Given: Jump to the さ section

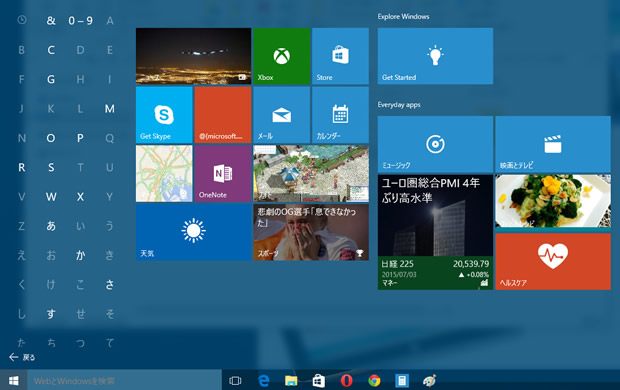Looking at the screenshot, I should click(x=110, y=284).
